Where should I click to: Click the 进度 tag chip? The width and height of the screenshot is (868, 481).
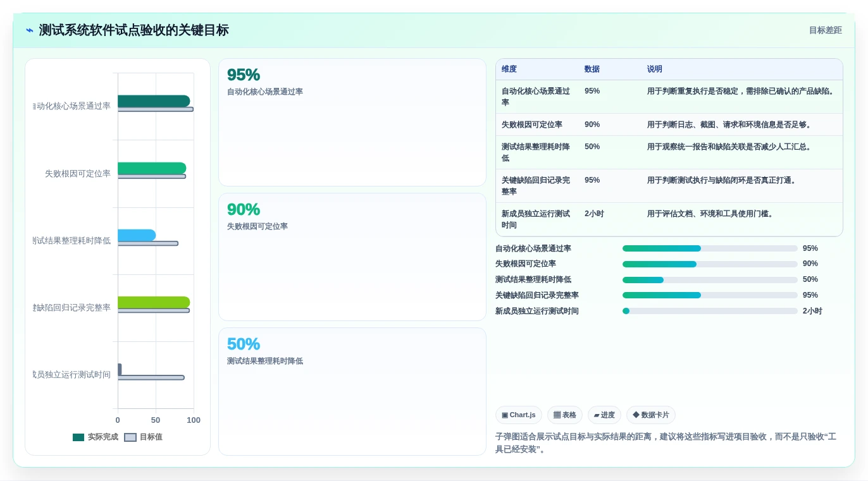[x=604, y=415]
